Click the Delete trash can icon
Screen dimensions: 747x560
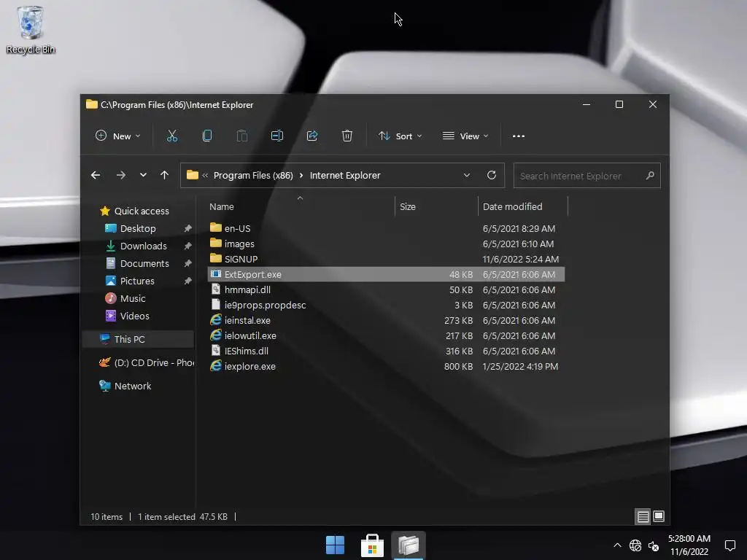coord(347,136)
